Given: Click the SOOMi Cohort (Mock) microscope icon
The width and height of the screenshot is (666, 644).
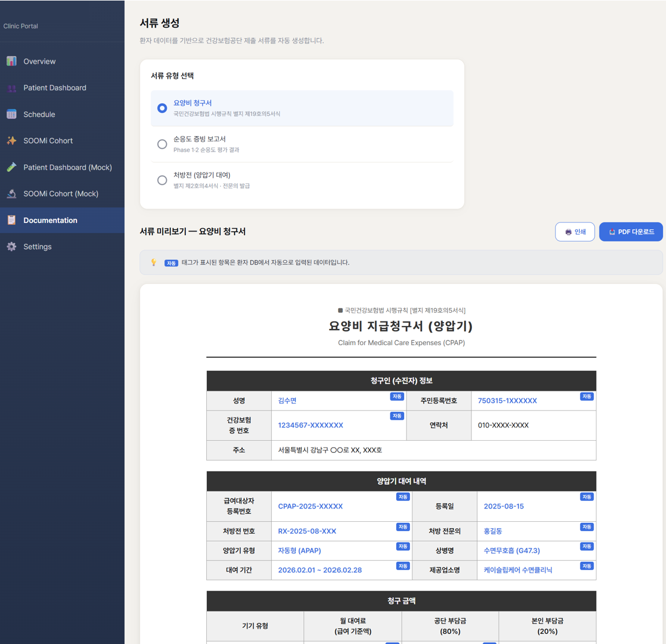Looking at the screenshot, I should (x=12, y=194).
